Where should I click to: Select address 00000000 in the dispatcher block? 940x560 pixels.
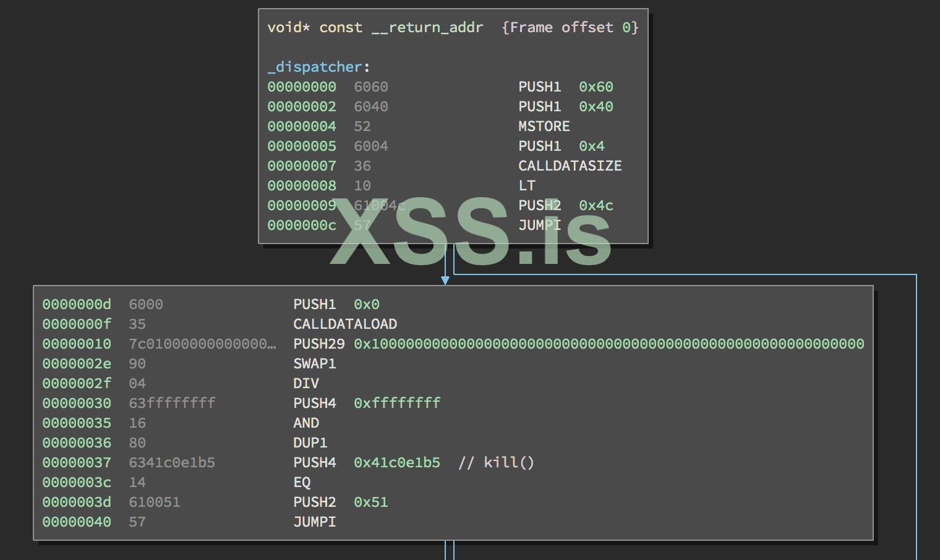[x=302, y=87]
